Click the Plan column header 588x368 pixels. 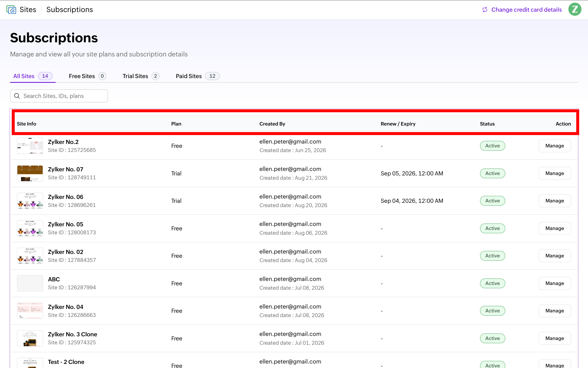click(176, 124)
